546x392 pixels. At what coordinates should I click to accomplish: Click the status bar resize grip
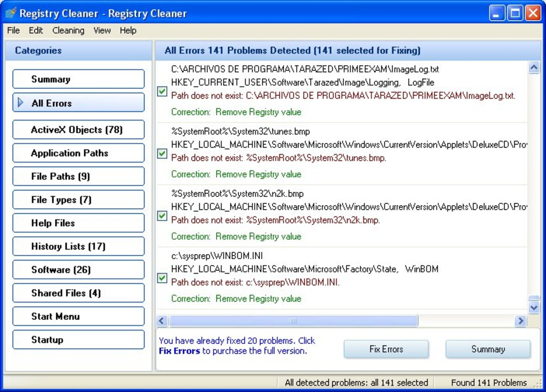click(x=538, y=384)
